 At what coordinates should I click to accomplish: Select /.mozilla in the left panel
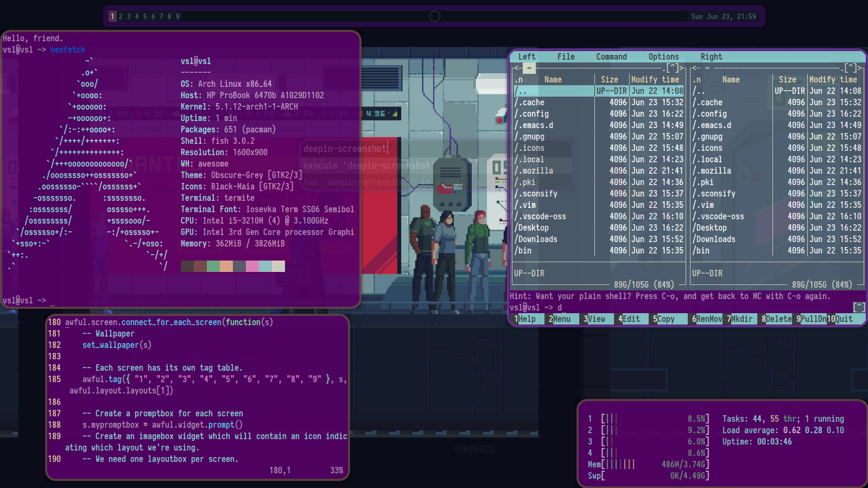tap(599, 170)
